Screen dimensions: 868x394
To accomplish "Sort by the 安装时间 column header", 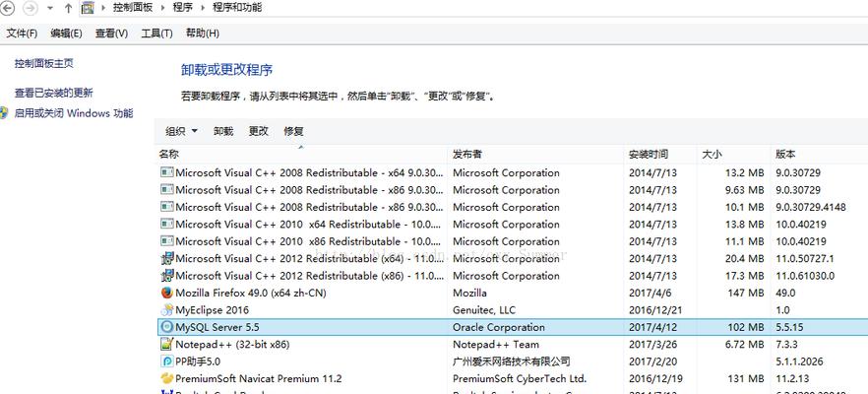I will (660, 154).
